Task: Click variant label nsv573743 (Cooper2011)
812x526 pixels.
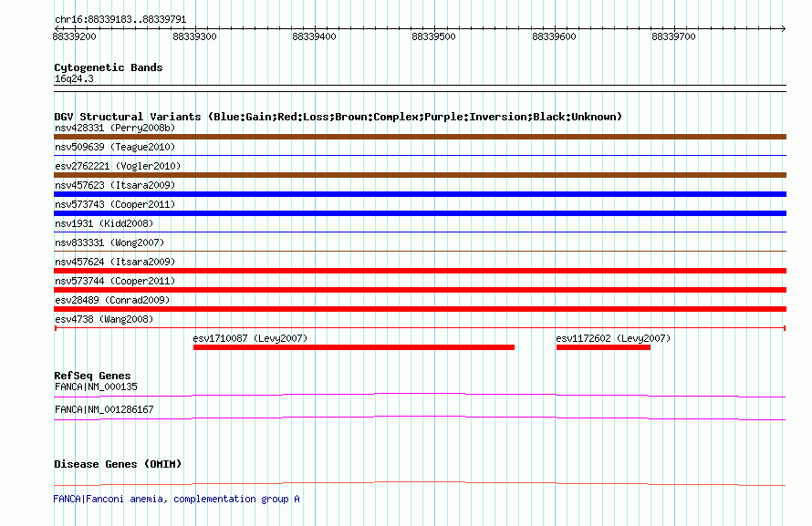Action: pos(115,204)
